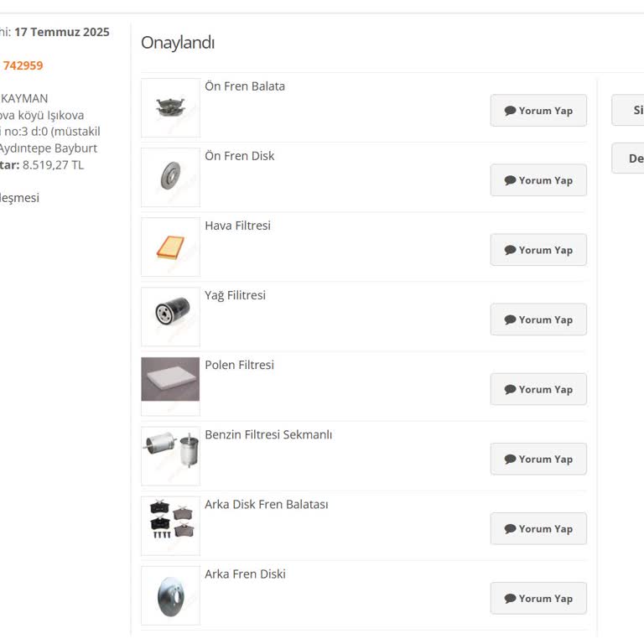Open Benzin Filtresi Sekmanlı image
The width and height of the screenshot is (644, 644).
pos(170,455)
